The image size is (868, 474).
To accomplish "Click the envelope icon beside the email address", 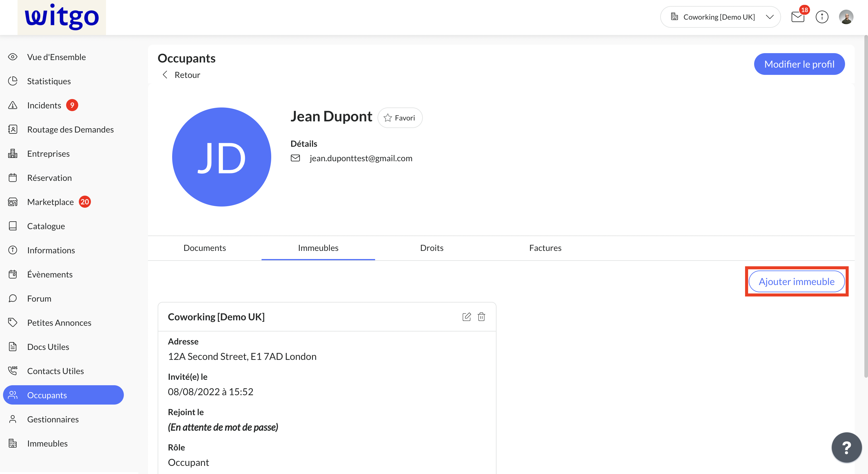I will (295, 158).
